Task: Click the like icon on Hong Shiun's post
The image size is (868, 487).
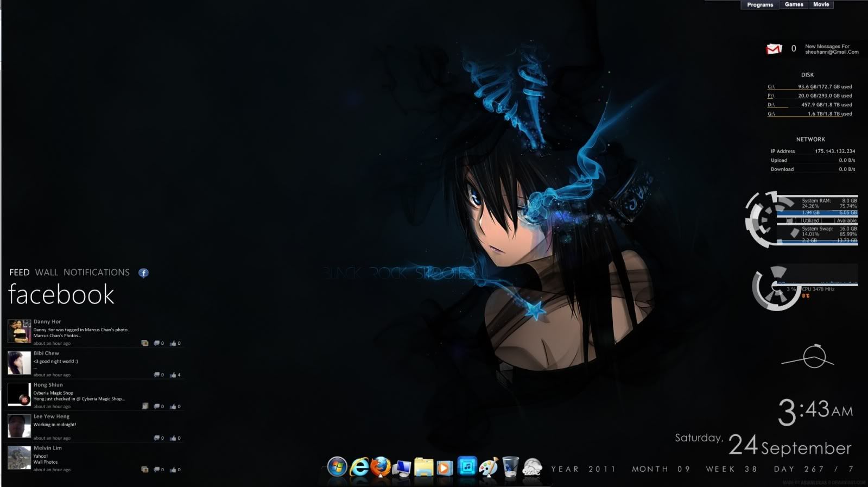Action: click(173, 406)
